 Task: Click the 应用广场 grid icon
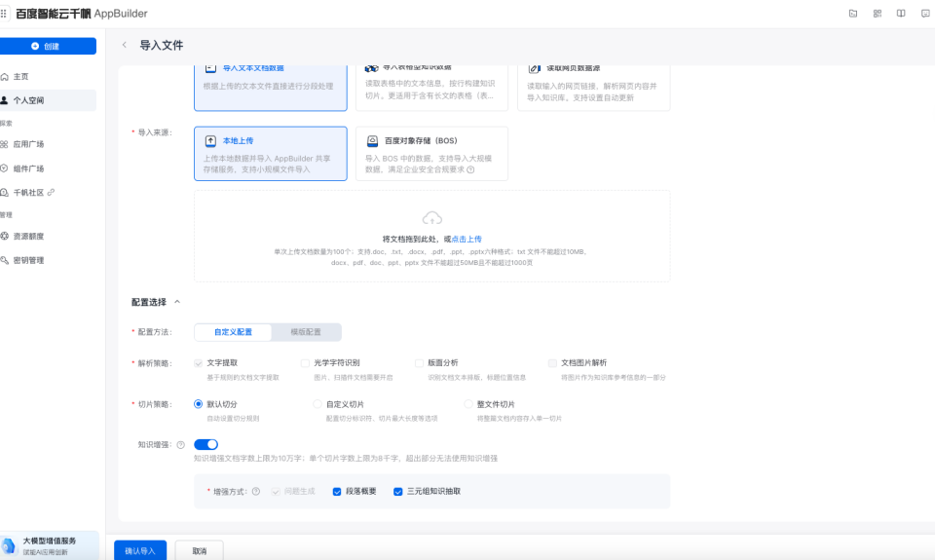pos(4,144)
